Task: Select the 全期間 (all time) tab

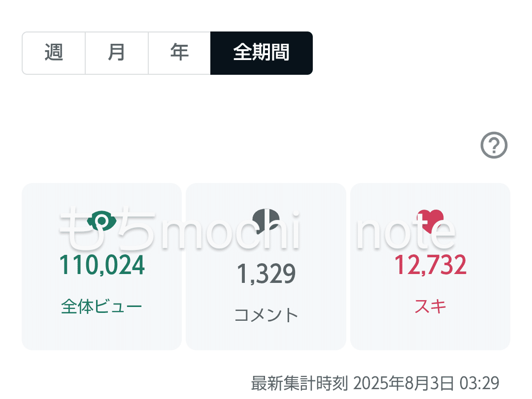Action: click(x=261, y=53)
